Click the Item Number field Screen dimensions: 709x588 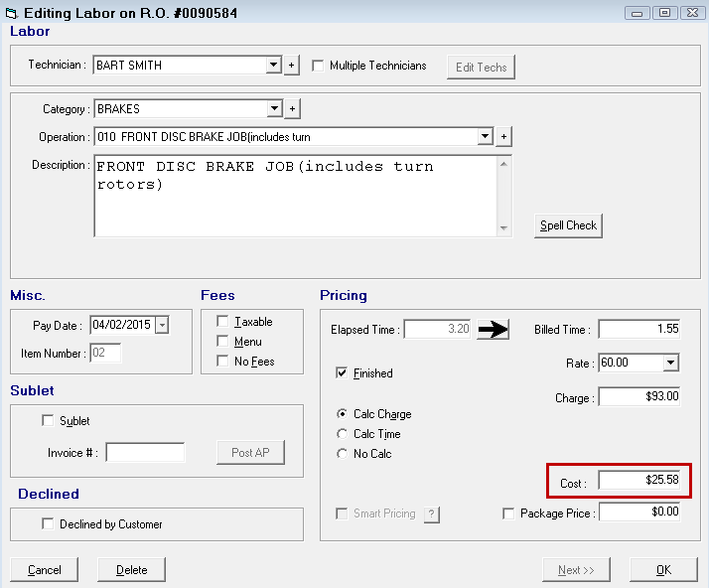(105, 353)
